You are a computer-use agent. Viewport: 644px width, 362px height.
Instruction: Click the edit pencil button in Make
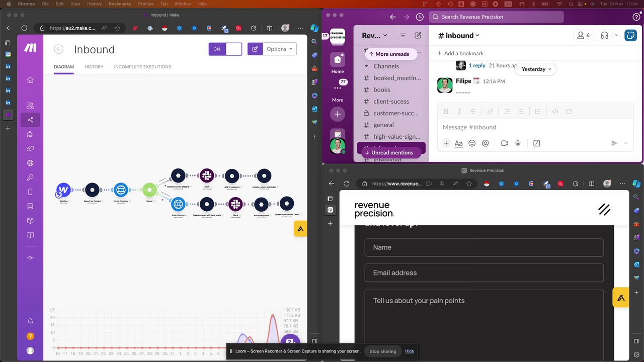point(255,49)
